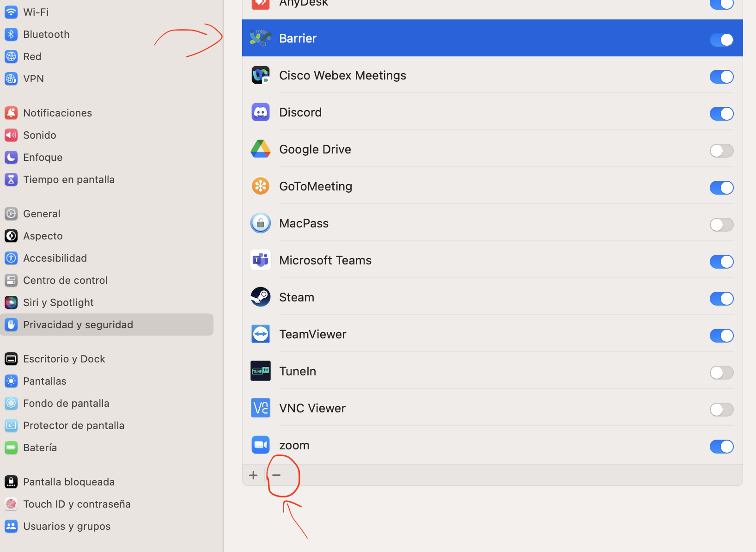Viewport: 756px width, 552px height.
Task: Select the TuneIn row label
Action: point(298,371)
